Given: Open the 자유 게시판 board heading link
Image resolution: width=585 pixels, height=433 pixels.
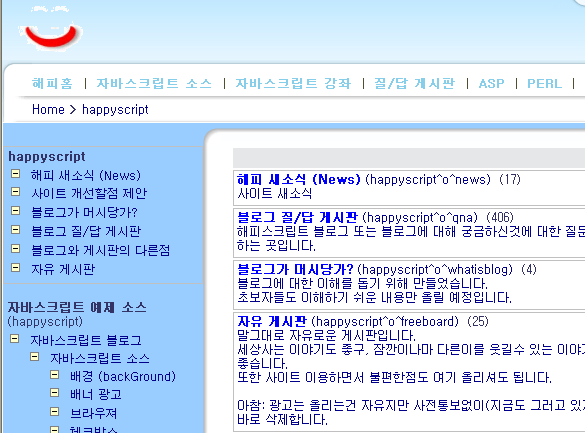Looking at the screenshot, I should point(272,321).
